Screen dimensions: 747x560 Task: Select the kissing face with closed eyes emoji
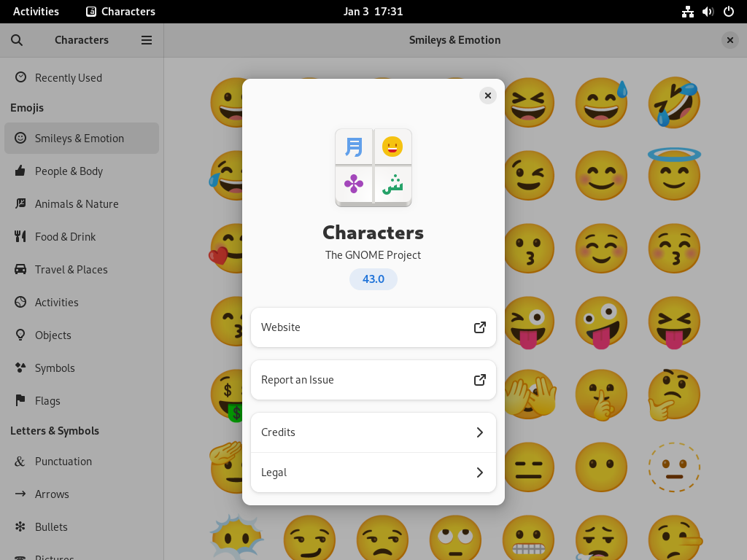tap(674, 248)
